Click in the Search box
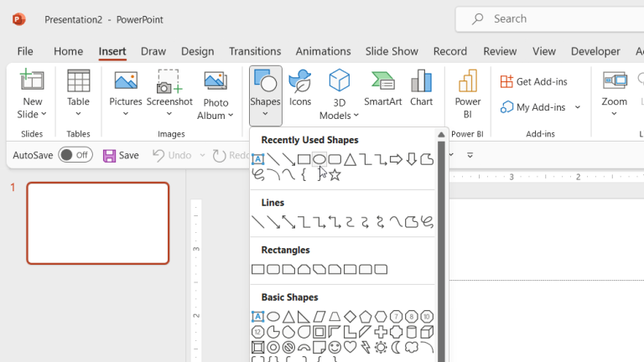The width and height of the screenshot is (644, 362). click(x=549, y=19)
